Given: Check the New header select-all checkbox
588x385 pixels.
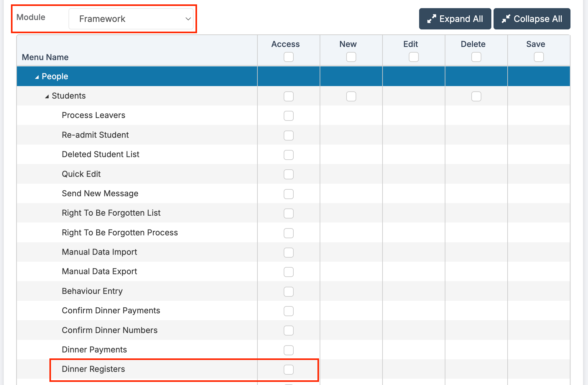Looking at the screenshot, I should pos(351,57).
